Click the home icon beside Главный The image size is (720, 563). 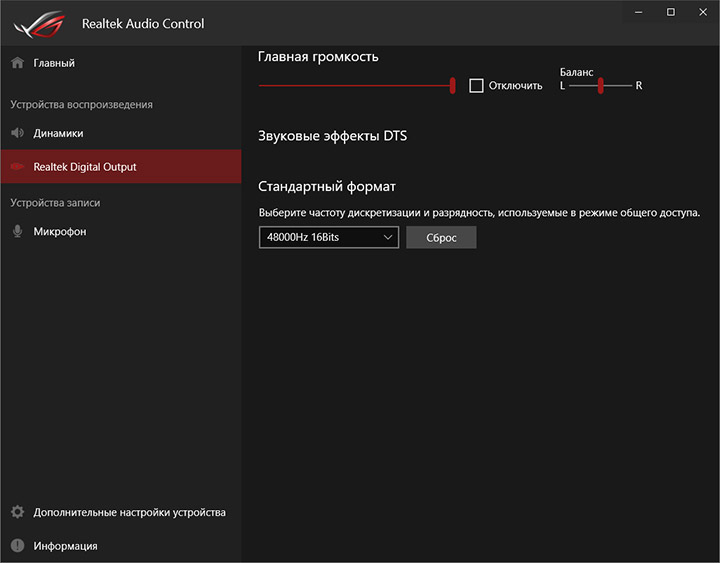17,63
